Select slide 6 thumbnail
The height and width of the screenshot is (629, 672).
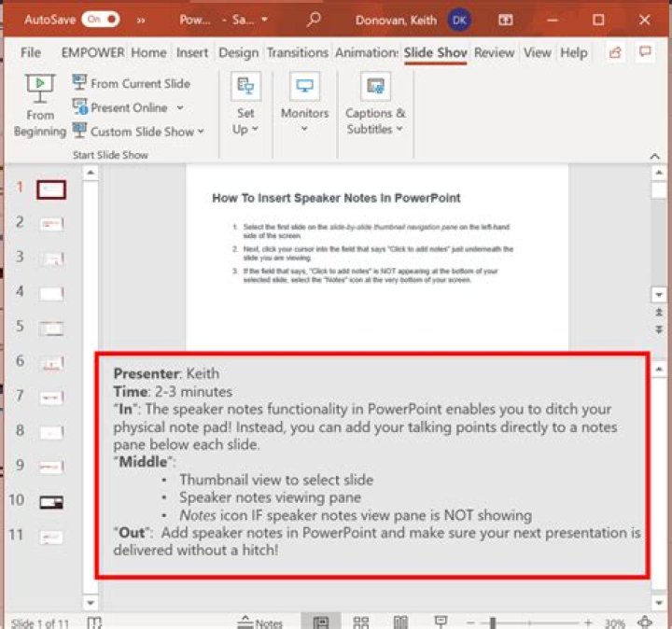51,363
